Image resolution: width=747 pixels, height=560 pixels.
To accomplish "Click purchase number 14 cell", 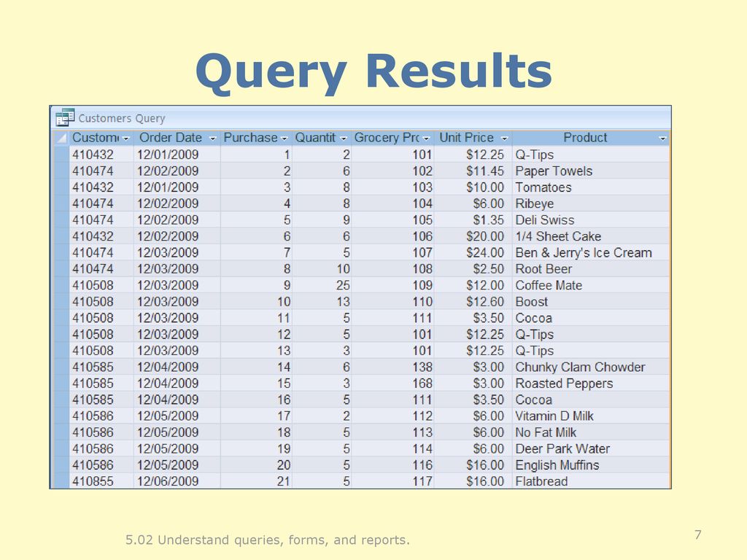I will 256,367.
